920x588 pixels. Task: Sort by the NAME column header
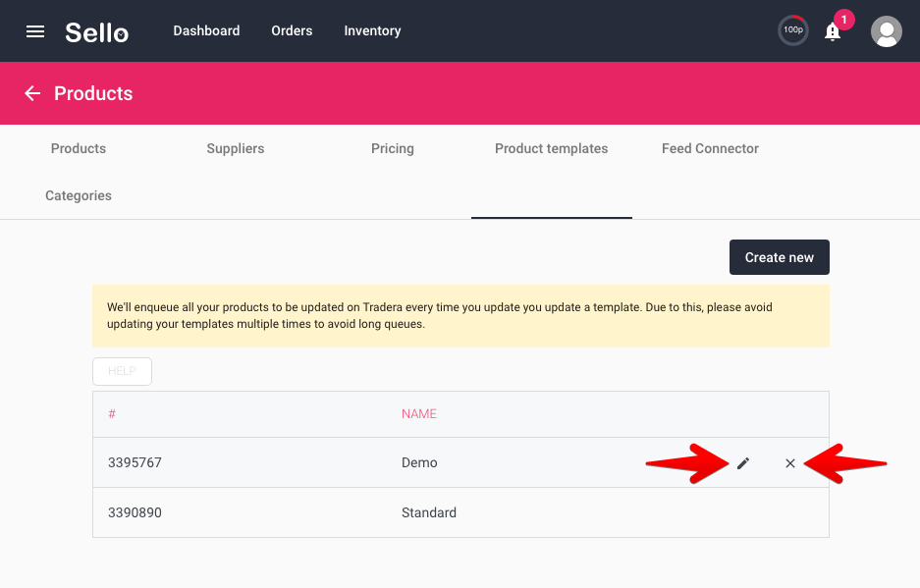pyautogui.click(x=419, y=413)
